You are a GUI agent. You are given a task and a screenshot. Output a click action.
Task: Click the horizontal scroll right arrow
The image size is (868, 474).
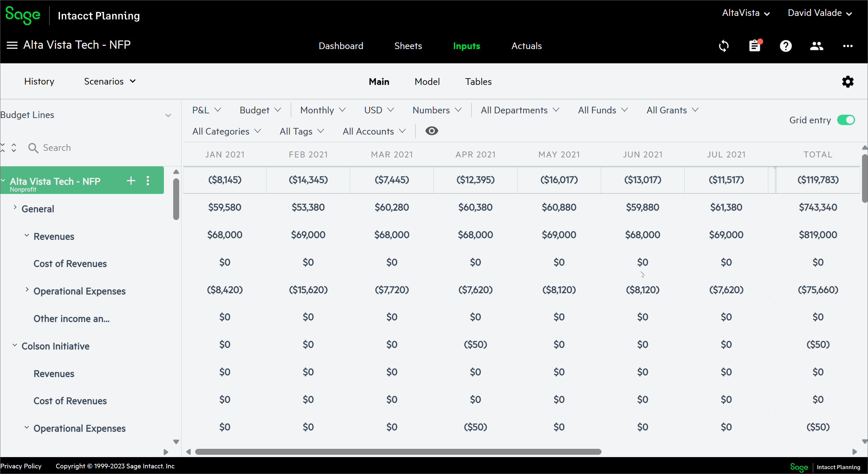(x=854, y=452)
